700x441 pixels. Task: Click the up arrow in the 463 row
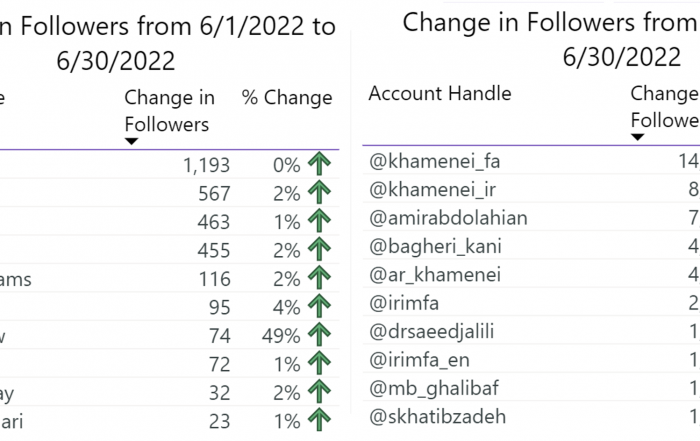(319, 221)
